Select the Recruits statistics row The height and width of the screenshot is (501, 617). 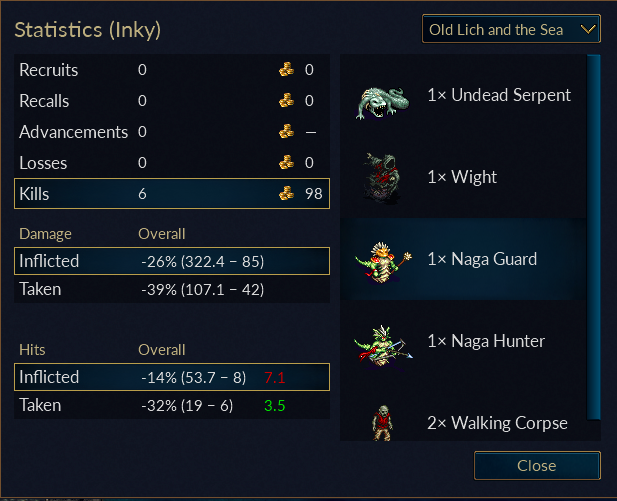click(x=172, y=70)
